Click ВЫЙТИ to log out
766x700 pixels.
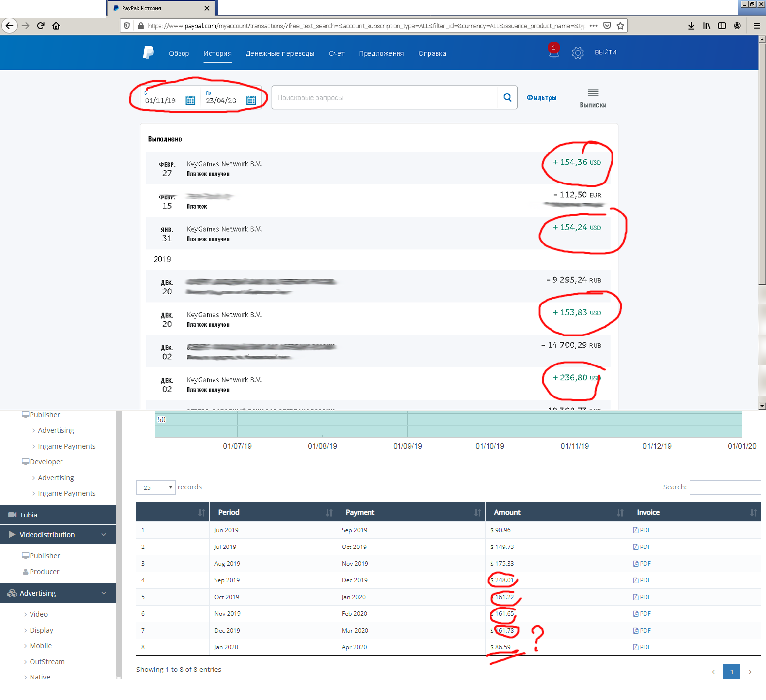[606, 52]
